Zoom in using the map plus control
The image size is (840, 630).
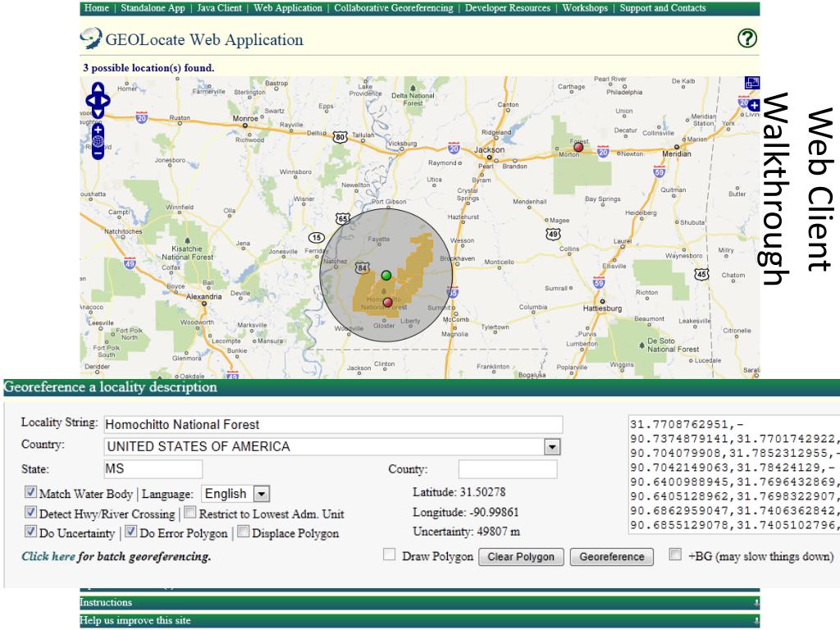click(x=98, y=130)
